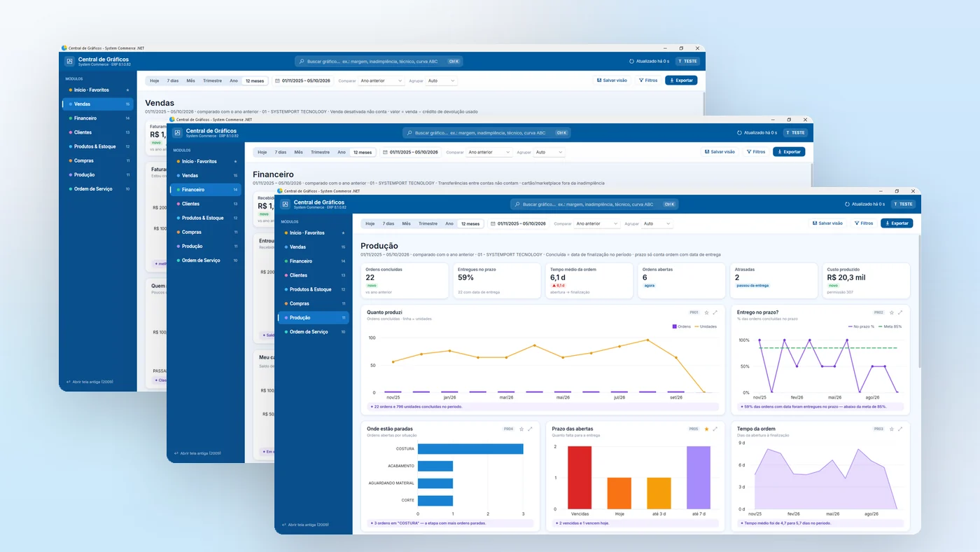
Task: Toggle the 'Meta 85%' legend in 'Entrego no prazo?'
Action: 890,326
